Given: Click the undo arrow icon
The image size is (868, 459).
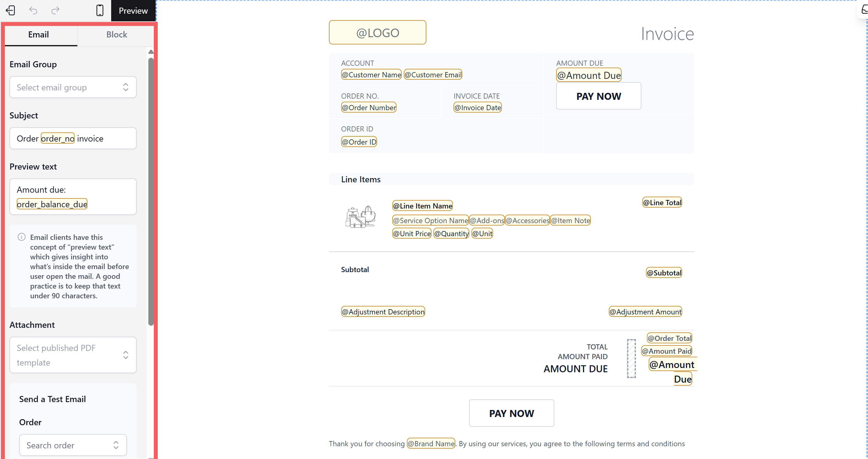Looking at the screenshot, I should [33, 10].
